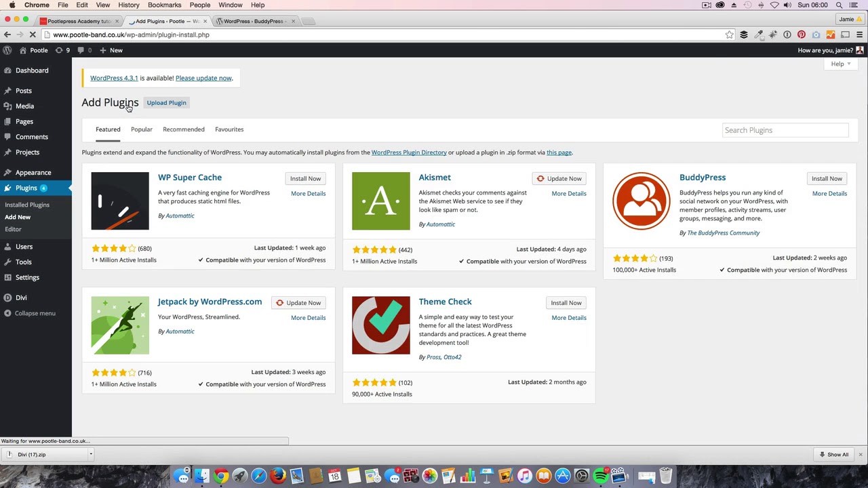The image size is (868, 488).
Task: Click the 'Please update now' link
Action: 203,78
